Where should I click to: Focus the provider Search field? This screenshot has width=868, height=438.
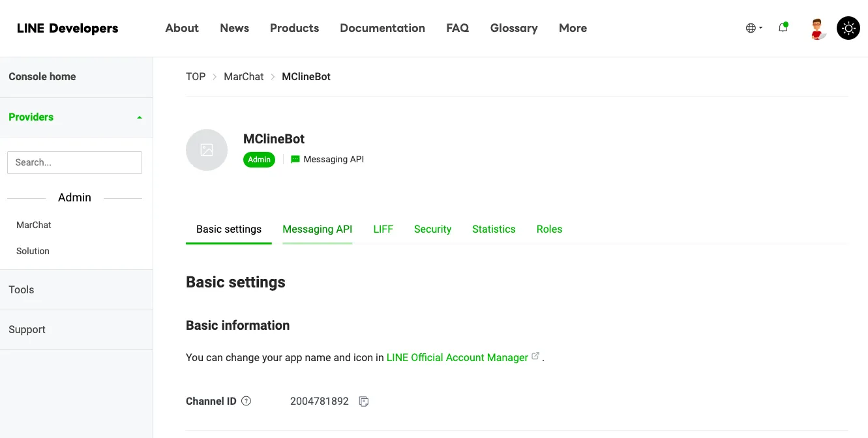pyautogui.click(x=74, y=163)
